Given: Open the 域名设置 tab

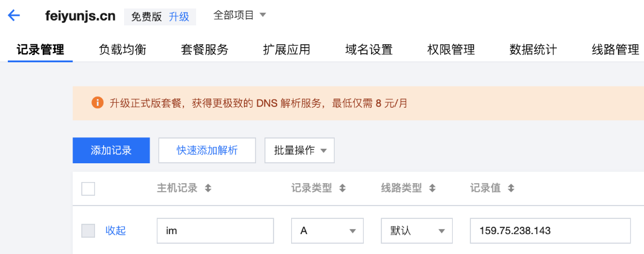Looking at the screenshot, I should pos(369,50).
